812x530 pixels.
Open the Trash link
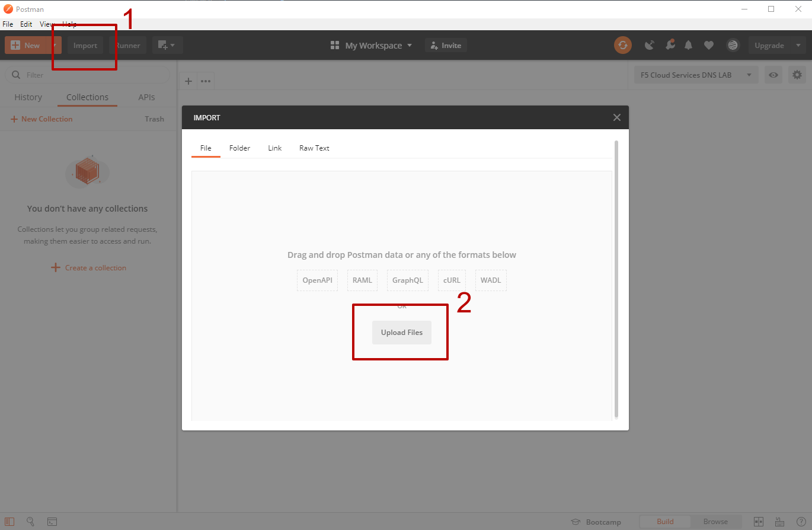154,119
